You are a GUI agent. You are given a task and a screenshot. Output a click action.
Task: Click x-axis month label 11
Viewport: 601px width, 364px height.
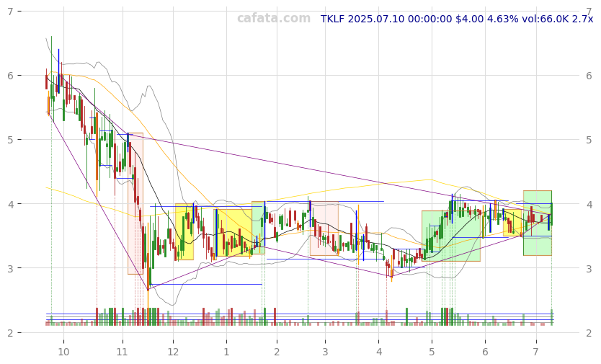click(123, 352)
